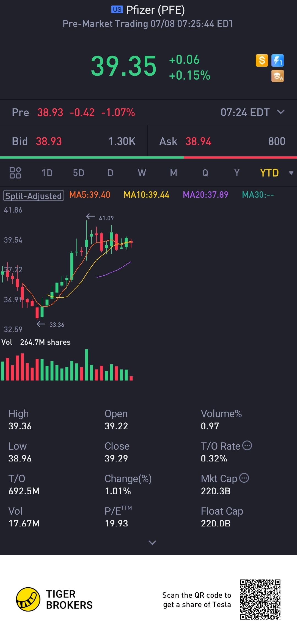Select the W weekly chart tab

142,173
